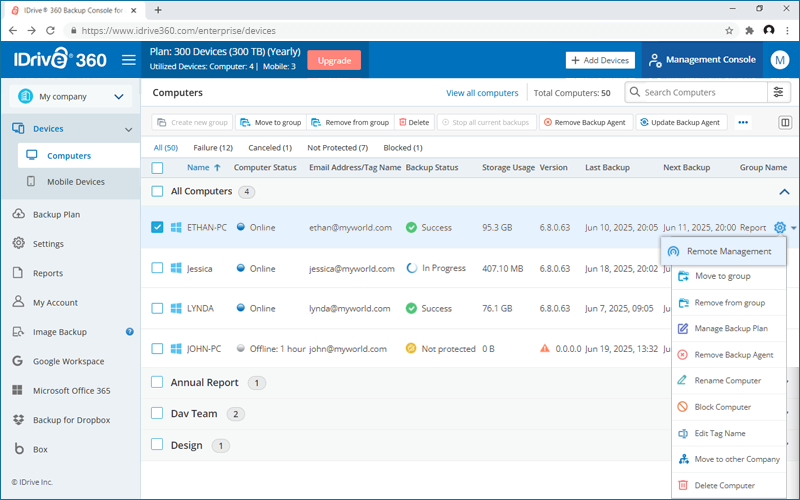Collapse the All Computers group chevron
Viewport: 800px width, 500px height.
(x=784, y=192)
